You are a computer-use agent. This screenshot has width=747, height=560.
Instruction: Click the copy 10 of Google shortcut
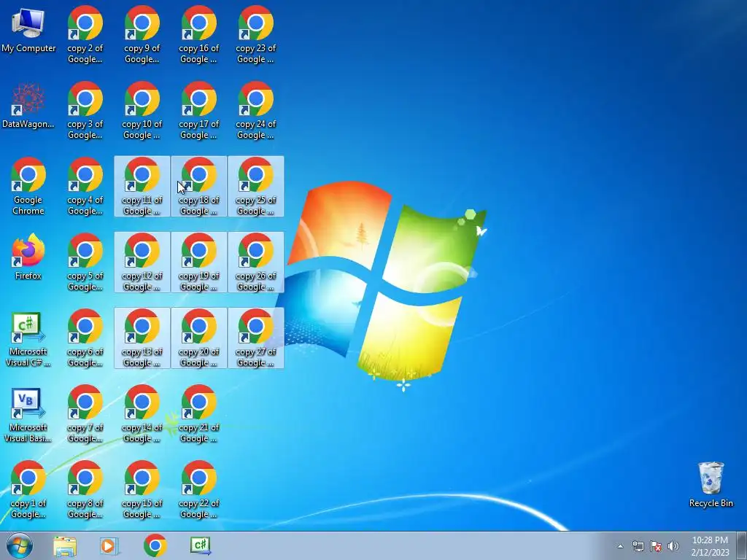coord(142,111)
